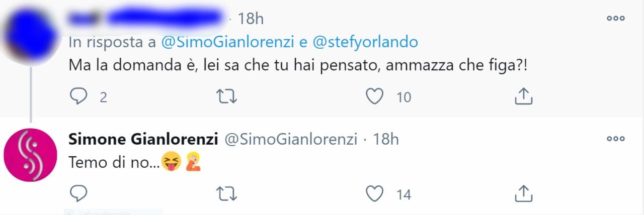Click the @SimoGianlorenzi handle beside the name
The width and height of the screenshot is (644, 215).
[290, 139]
